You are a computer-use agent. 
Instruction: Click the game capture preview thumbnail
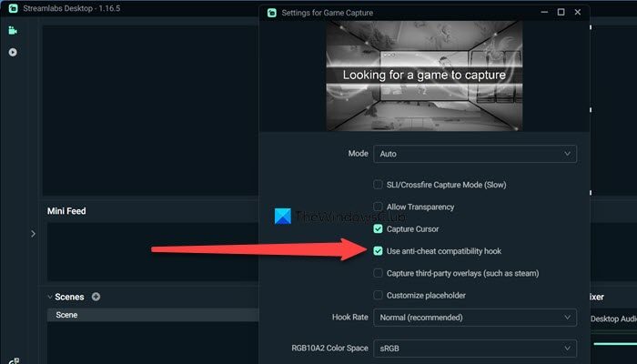(424, 76)
